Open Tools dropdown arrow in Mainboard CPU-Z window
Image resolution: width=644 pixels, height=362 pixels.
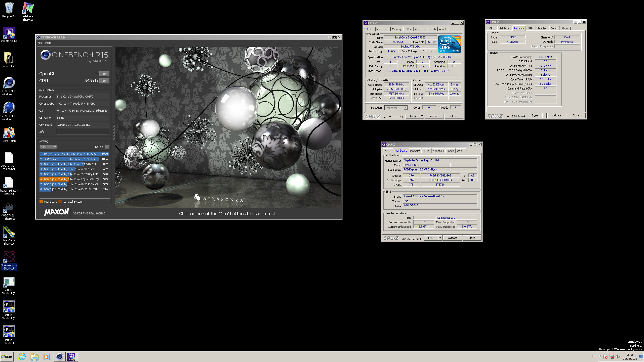coord(440,238)
